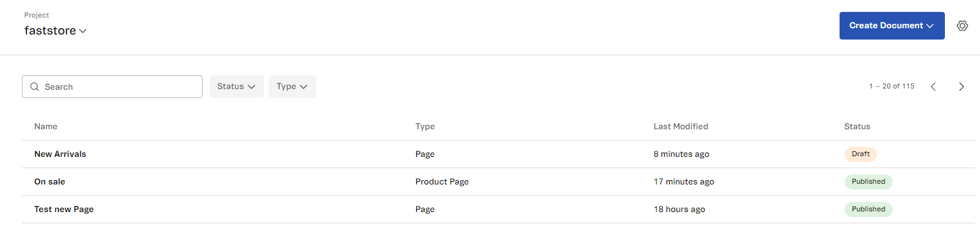This screenshot has width=980, height=229.
Task: Click Published badge on Test new Page row
Action: pyautogui.click(x=868, y=209)
